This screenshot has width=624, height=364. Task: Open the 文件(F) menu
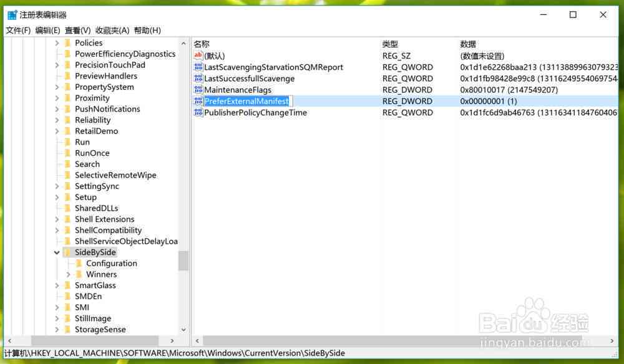click(18, 30)
